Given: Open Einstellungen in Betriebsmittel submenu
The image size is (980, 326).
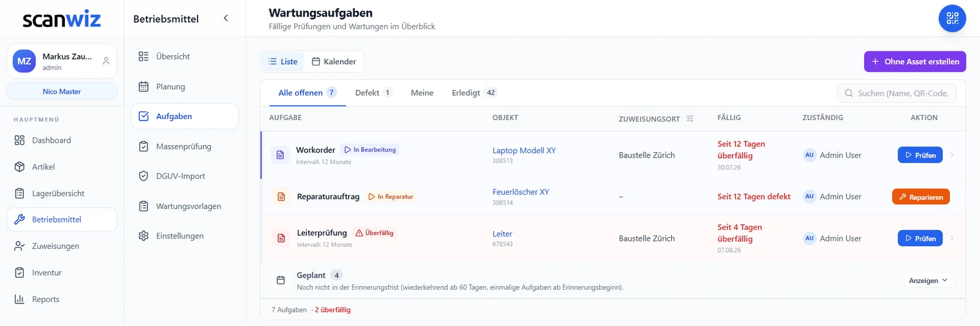Looking at the screenshot, I should (184, 236).
